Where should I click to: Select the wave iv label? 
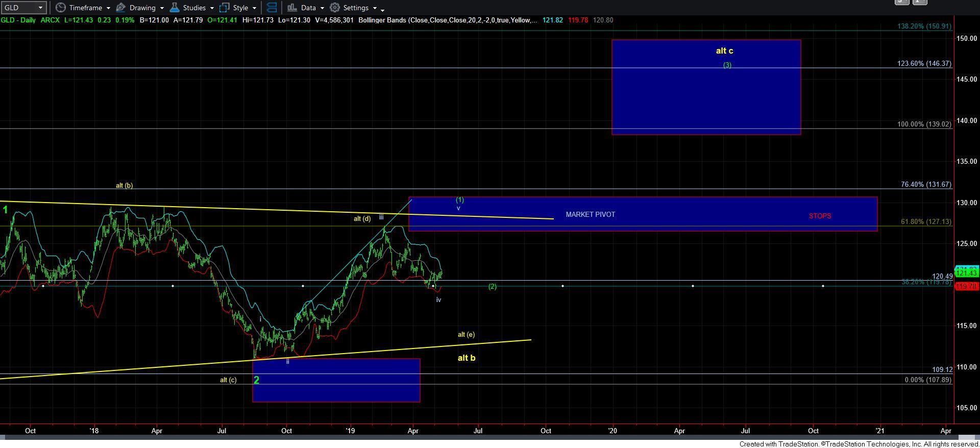coord(438,300)
